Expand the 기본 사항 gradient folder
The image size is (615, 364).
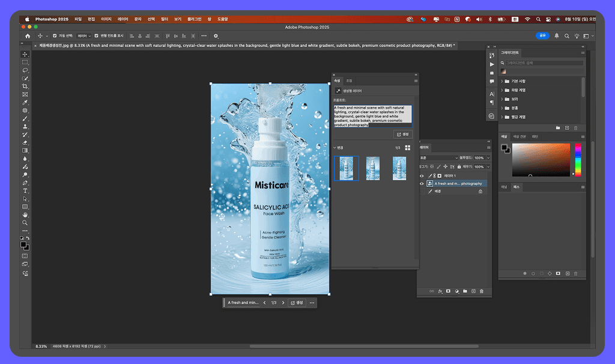pos(502,81)
